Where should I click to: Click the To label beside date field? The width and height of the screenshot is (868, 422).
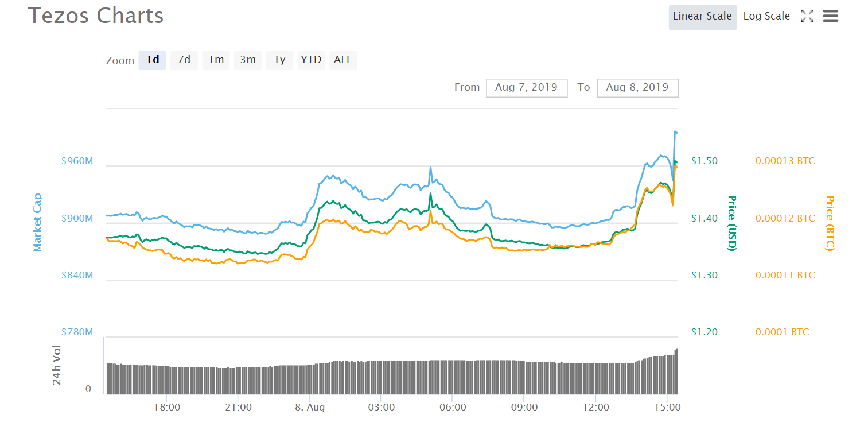[583, 87]
